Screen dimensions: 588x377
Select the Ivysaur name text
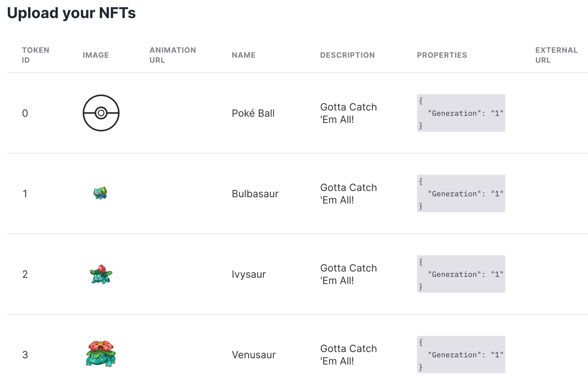(249, 274)
